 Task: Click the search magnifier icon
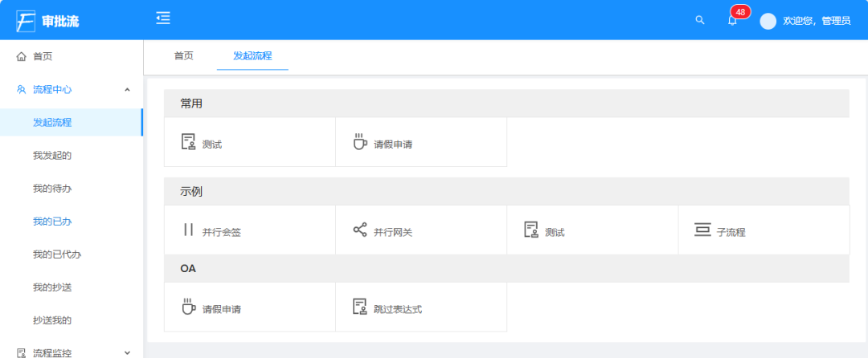(x=699, y=20)
